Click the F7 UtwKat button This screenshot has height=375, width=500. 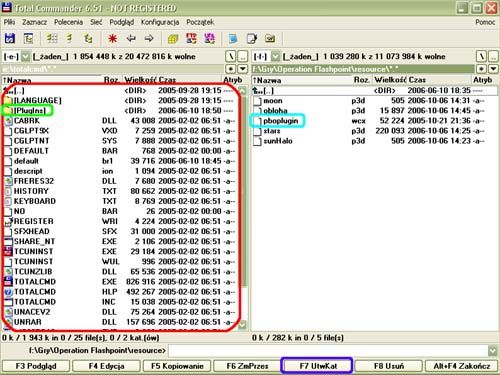click(318, 366)
